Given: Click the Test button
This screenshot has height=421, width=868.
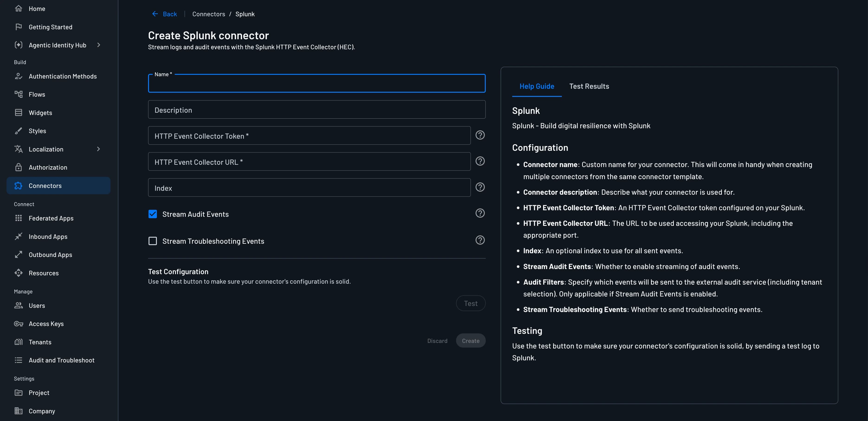Looking at the screenshot, I should point(471,303).
